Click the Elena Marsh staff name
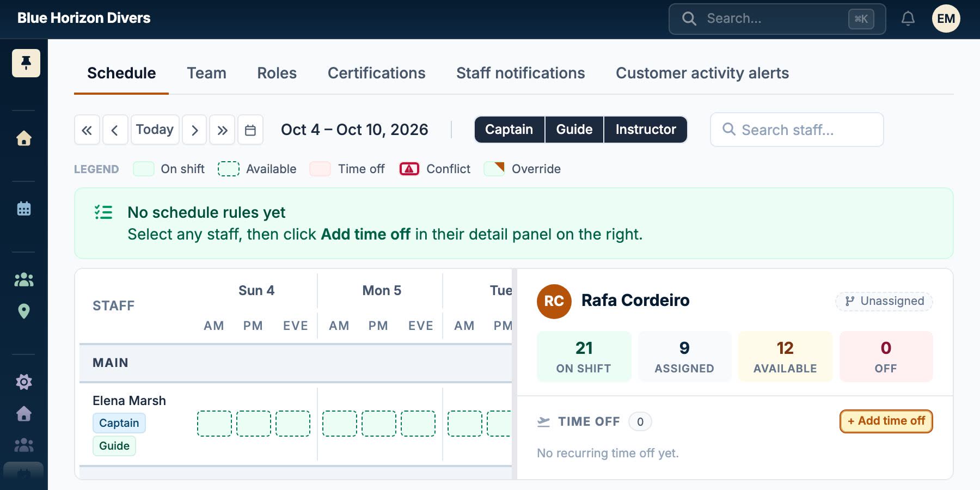980x490 pixels. 129,401
